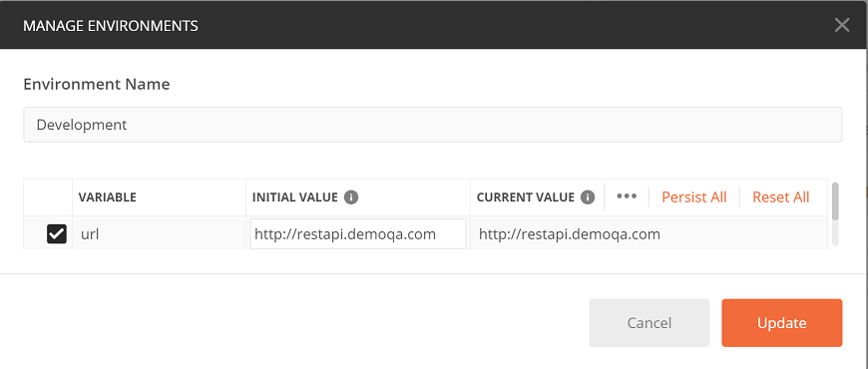The width and height of the screenshot is (868, 369).
Task: Click the INITIAL VALUE column header
Action: 294,196
